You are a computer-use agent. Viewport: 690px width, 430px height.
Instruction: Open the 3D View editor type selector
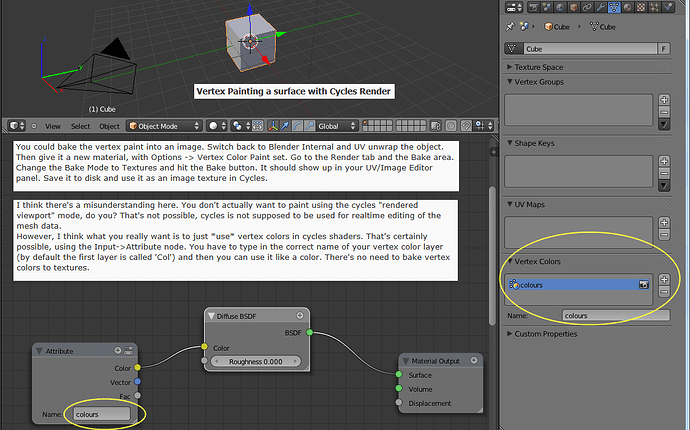pyautogui.click(x=17, y=126)
